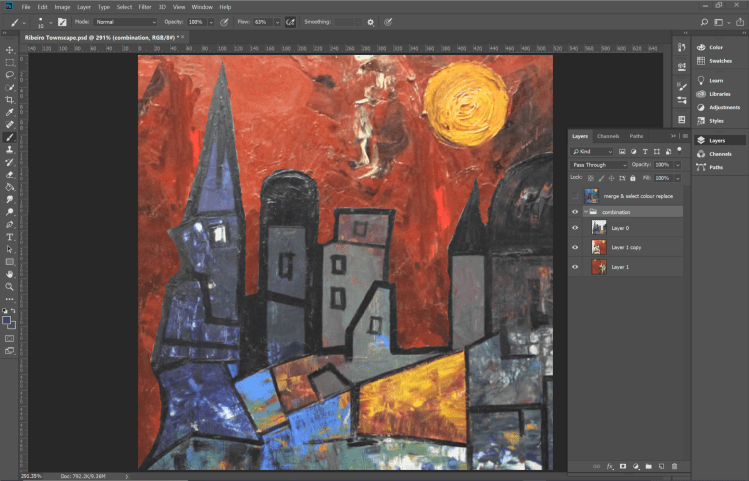The height and width of the screenshot is (481, 749).
Task: Select the Pen tool
Action: [x=10, y=224]
